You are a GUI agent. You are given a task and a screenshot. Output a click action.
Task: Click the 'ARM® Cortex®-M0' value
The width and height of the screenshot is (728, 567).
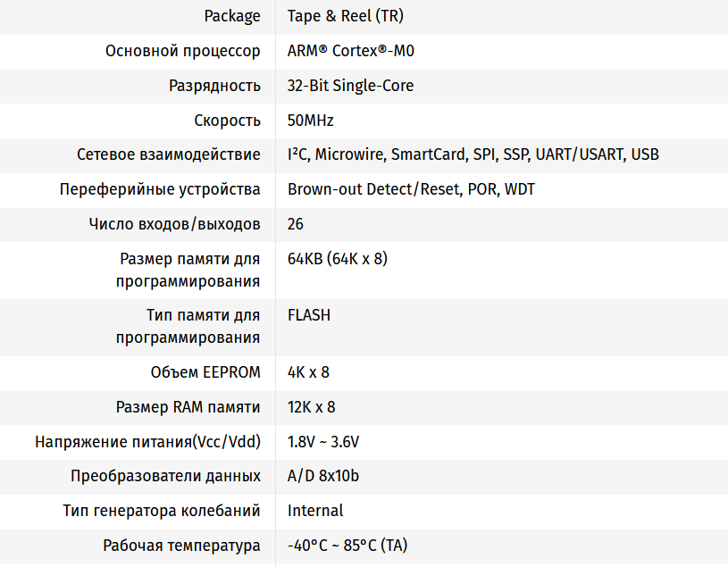coord(350,51)
